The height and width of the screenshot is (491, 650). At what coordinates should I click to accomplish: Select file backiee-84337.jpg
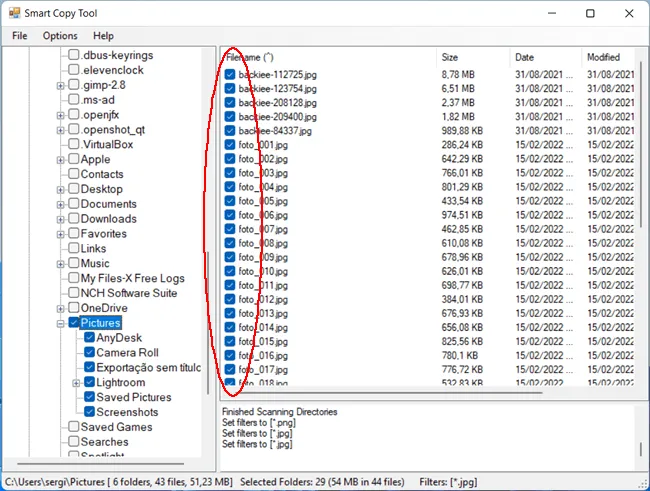point(275,131)
